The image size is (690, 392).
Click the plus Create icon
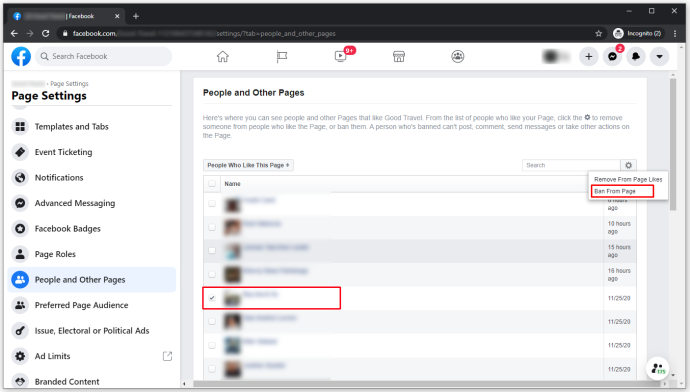click(x=589, y=56)
